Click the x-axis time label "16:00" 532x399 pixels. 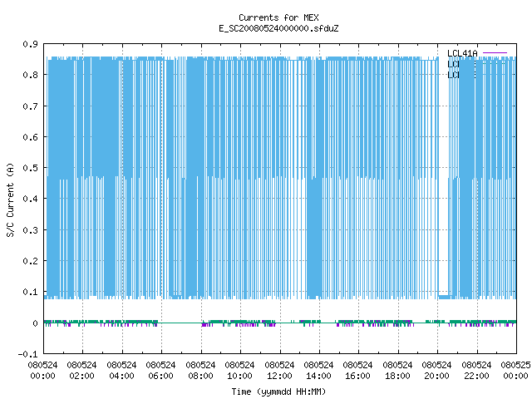click(357, 376)
